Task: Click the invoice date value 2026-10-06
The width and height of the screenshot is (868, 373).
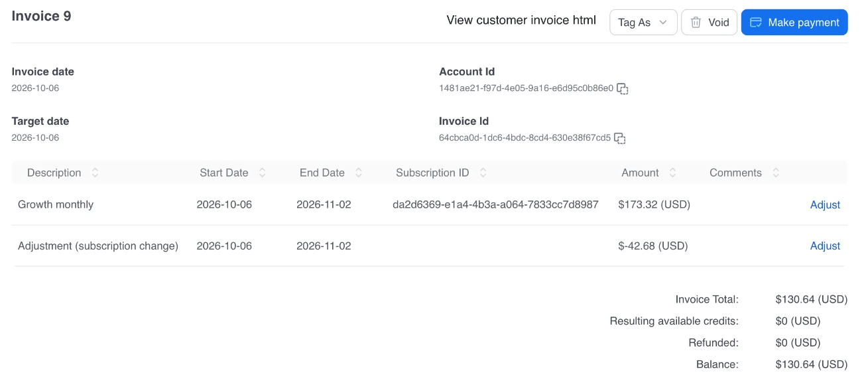Action: [x=35, y=88]
